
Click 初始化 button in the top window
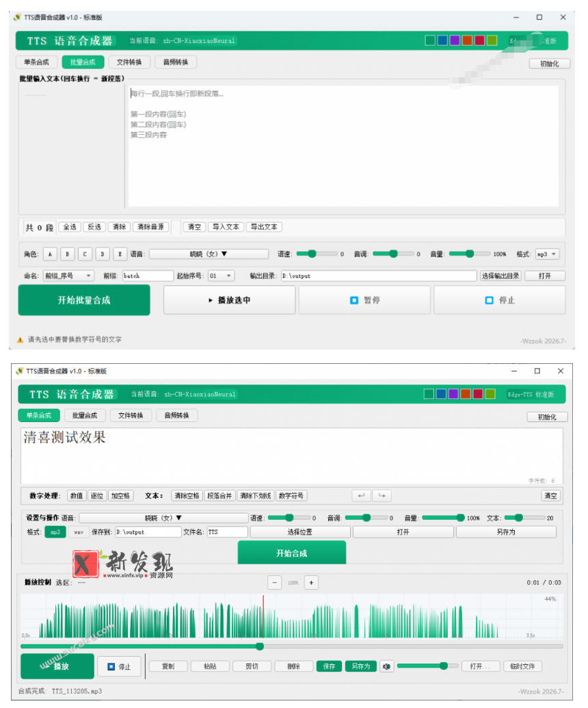[x=549, y=64]
